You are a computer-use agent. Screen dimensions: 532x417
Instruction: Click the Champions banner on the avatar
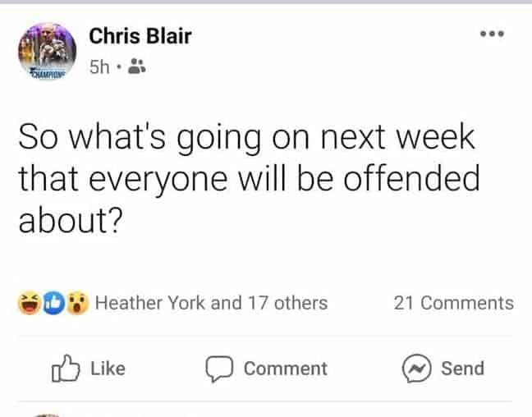click(x=46, y=73)
